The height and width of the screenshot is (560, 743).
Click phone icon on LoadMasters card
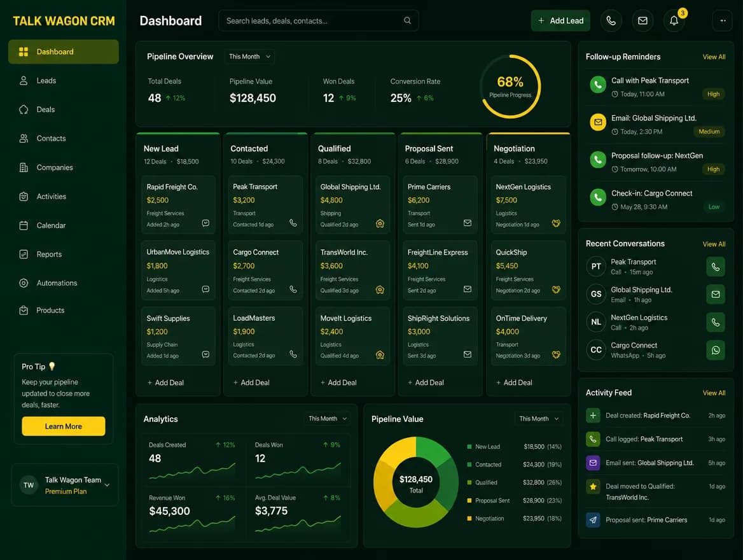coord(293,354)
